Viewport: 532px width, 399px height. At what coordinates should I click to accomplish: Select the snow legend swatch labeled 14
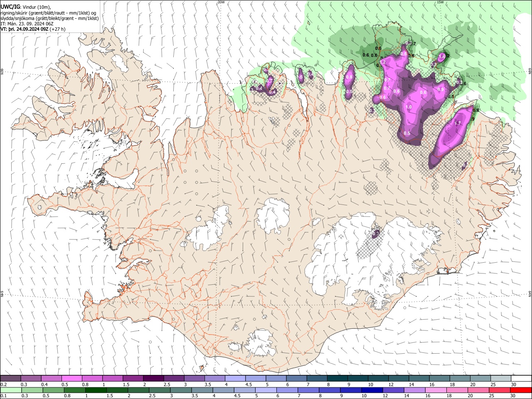(x=419, y=379)
